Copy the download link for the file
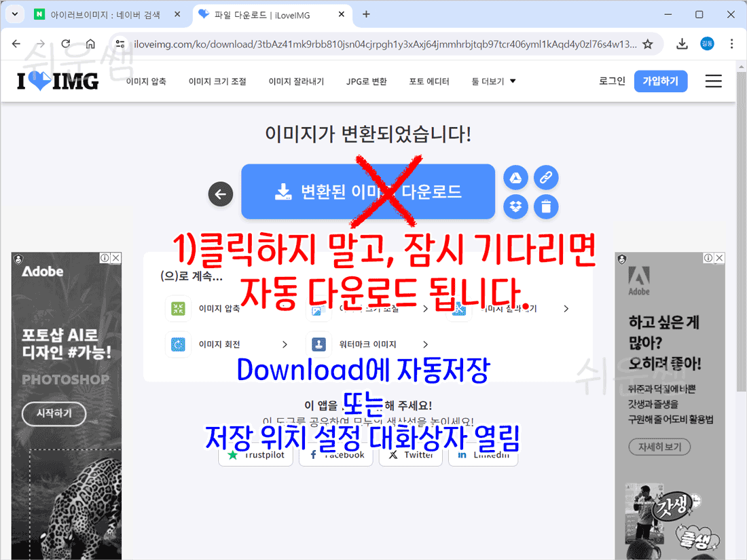The width and height of the screenshot is (747, 560). [546, 177]
